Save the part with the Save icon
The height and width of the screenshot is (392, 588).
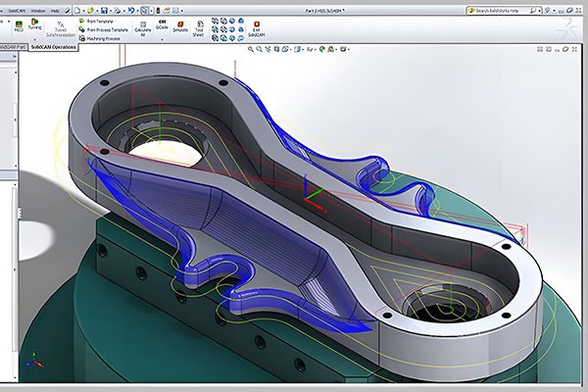click(104, 11)
